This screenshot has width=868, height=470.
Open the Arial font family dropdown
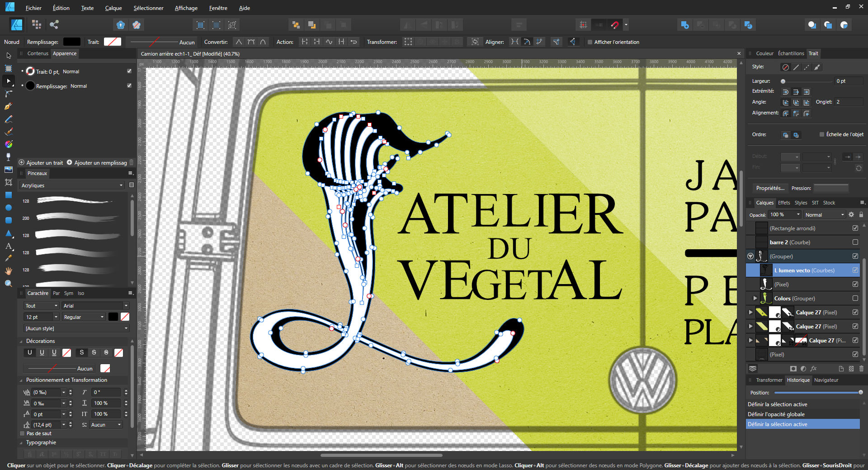95,306
